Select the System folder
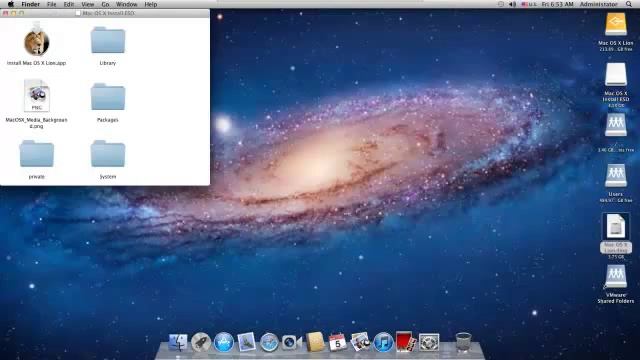Image resolution: width=640 pixels, height=360 pixels. (x=108, y=153)
